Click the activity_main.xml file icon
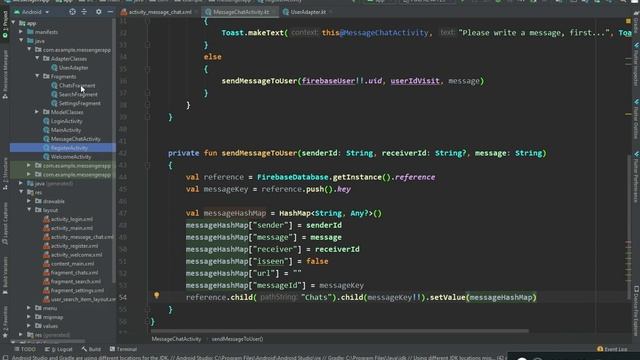 46,228
